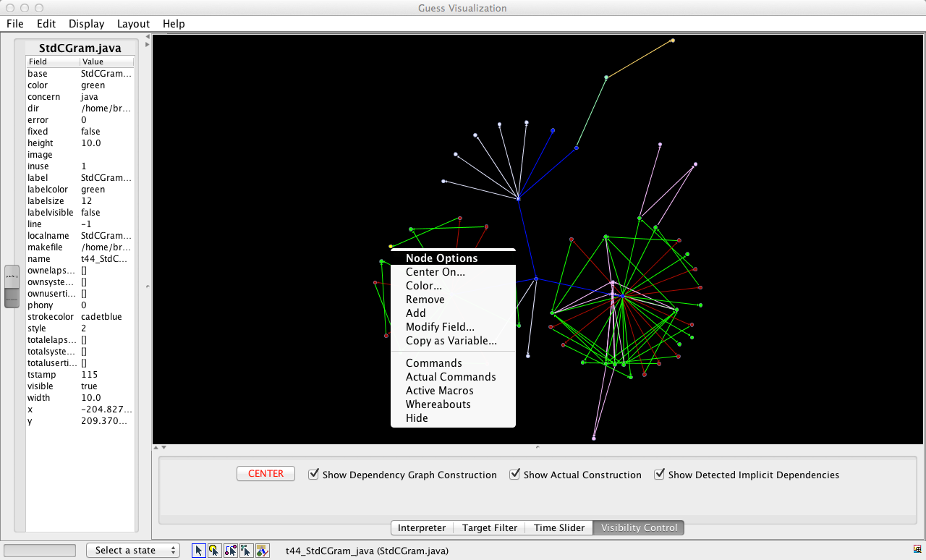Expand side panel with right arrow
The width and height of the screenshot is (926, 560).
pos(148,45)
